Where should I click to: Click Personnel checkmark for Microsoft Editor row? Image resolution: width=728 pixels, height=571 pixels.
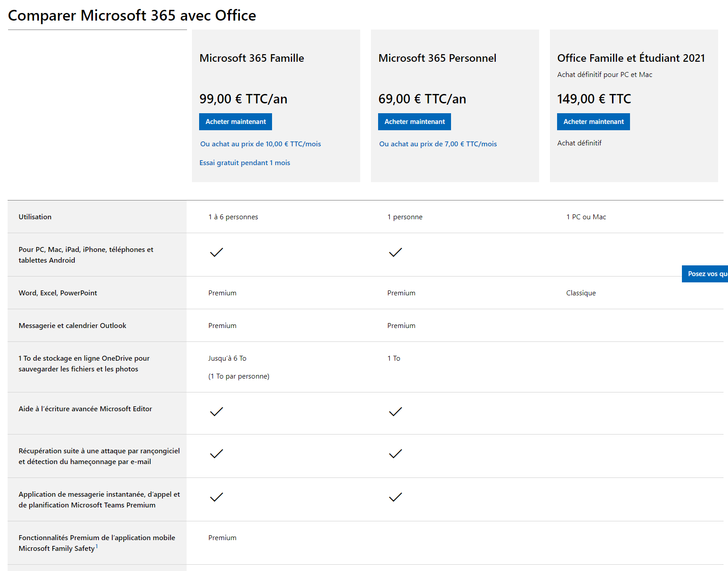[x=396, y=412]
